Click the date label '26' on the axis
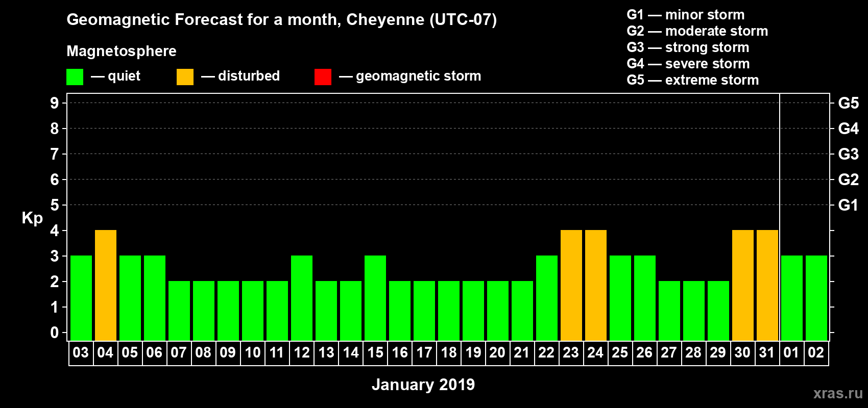The width and height of the screenshot is (868, 408). click(644, 353)
